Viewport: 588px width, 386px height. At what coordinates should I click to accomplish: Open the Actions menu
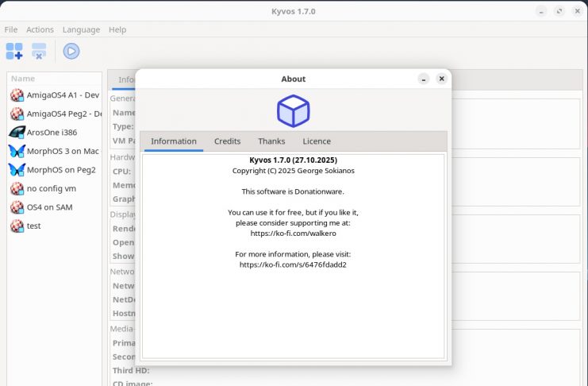pyautogui.click(x=40, y=29)
